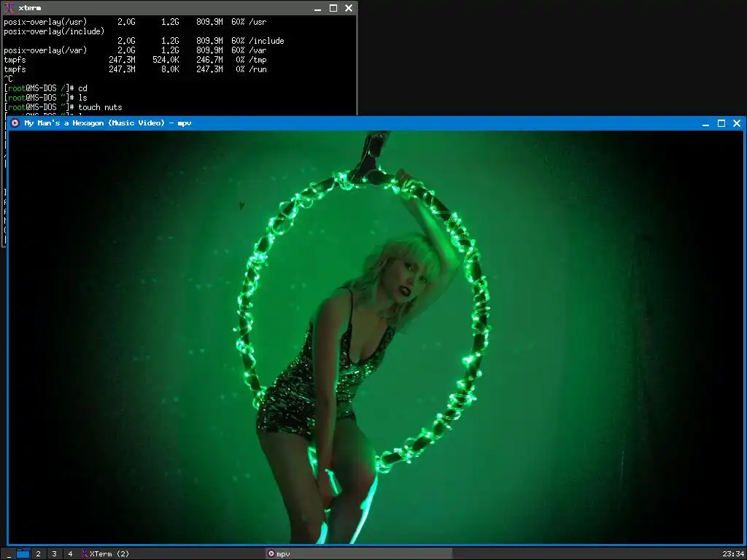Click the '/tmp' mount point in xterm
Image resolution: width=747 pixels, height=560 pixels.
258,60
